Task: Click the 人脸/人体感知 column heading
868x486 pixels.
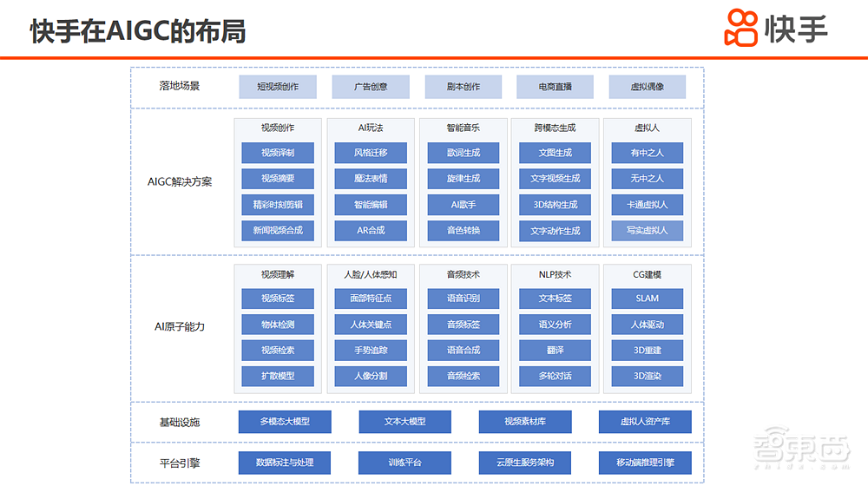Action: pos(371,274)
